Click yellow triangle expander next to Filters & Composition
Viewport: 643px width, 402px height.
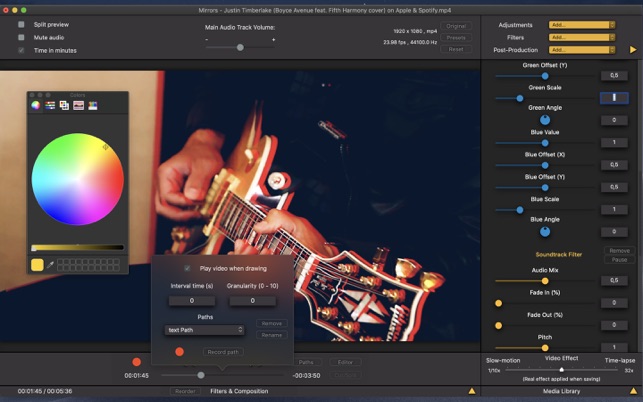point(472,391)
